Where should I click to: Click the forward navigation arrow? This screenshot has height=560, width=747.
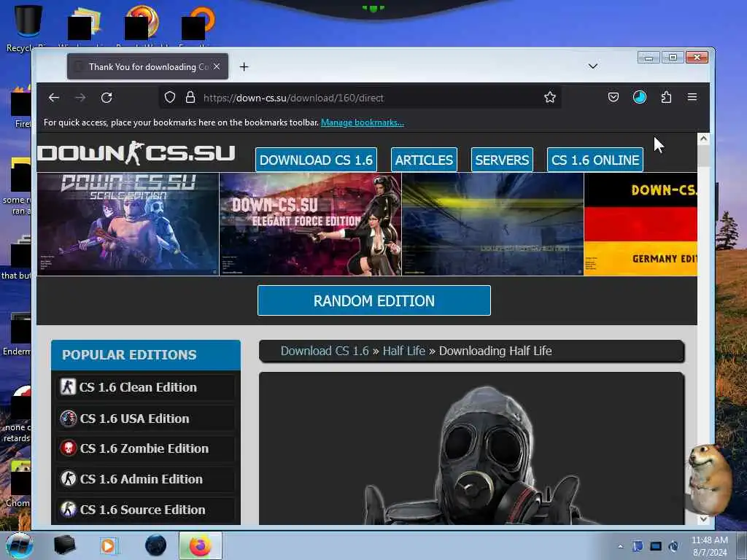tap(80, 98)
